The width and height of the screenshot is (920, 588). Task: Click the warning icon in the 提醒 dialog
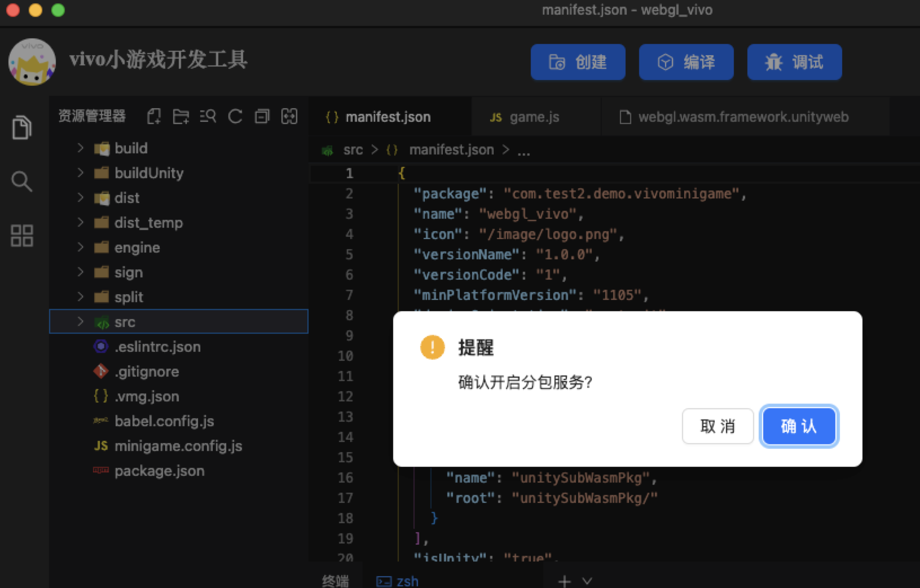point(433,347)
